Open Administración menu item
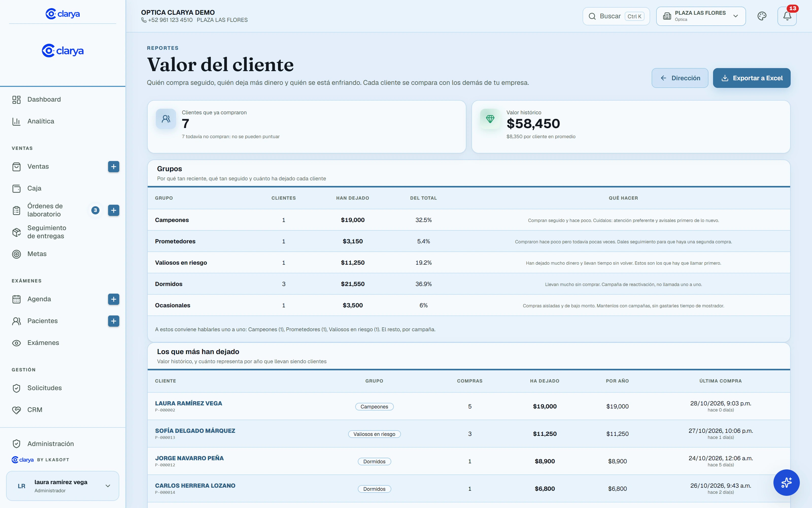The width and height of the screenshot is (812, 508). 50,444
